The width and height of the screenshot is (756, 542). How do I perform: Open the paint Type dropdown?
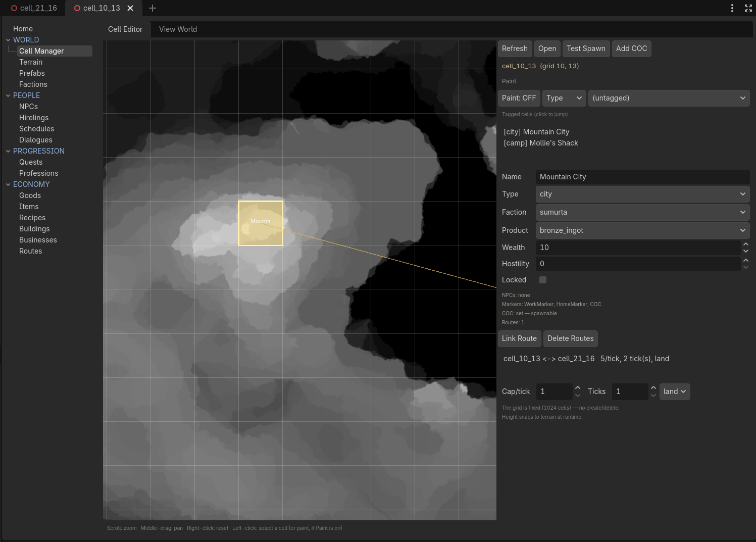[564, 98]
